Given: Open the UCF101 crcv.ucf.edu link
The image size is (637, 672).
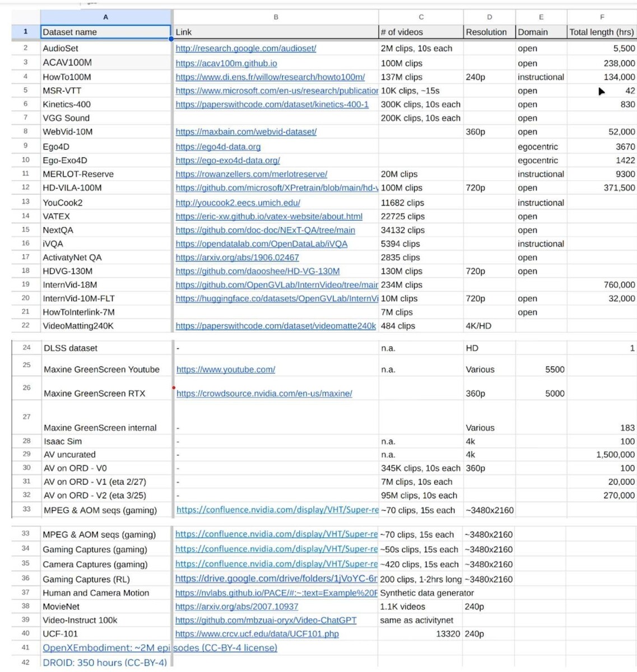Looking at the screenshot, I should coord(257,634).
